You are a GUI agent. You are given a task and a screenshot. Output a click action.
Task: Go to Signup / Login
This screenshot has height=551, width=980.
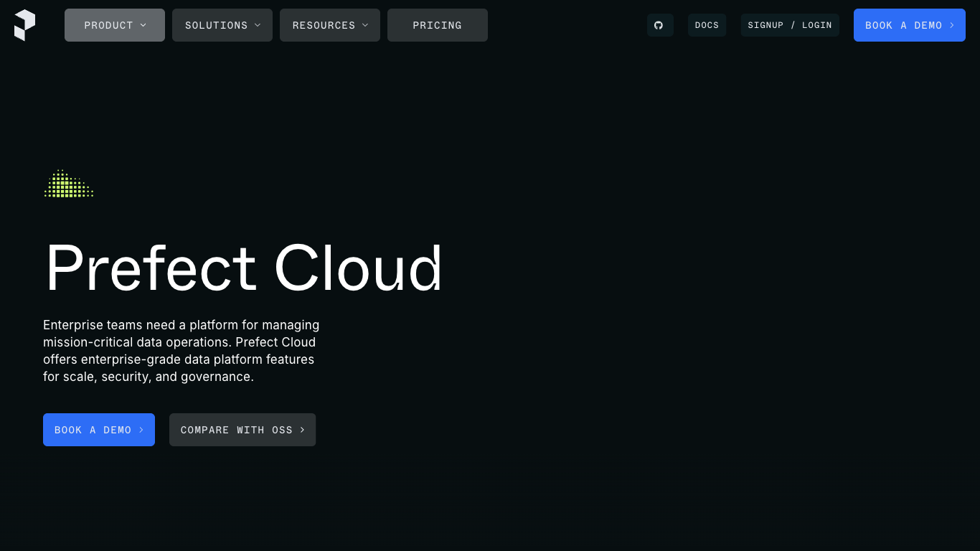(790, 25)
